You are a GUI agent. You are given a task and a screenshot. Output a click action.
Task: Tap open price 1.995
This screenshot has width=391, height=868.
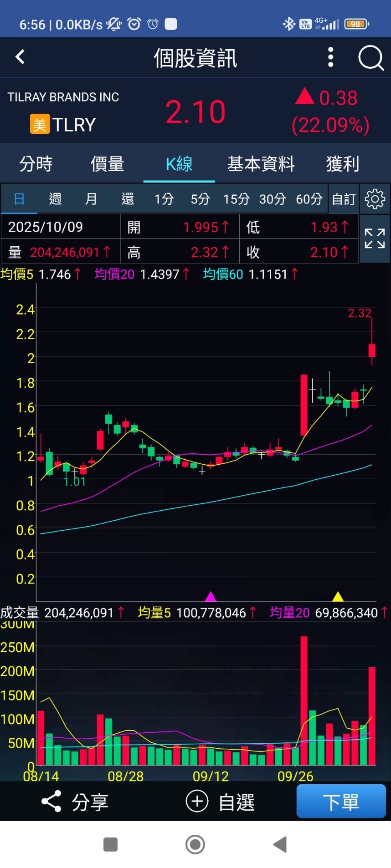coord(201,227)
